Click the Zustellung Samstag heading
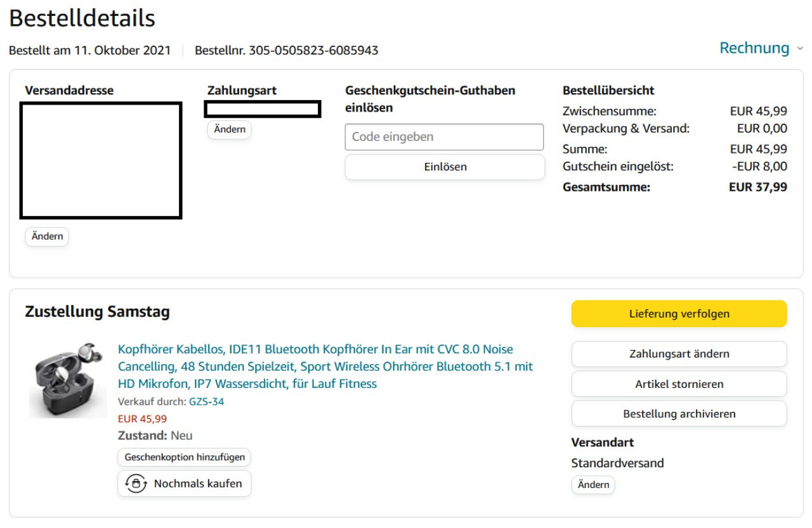This screenshot has width=812, height=528. click(97, 312)
